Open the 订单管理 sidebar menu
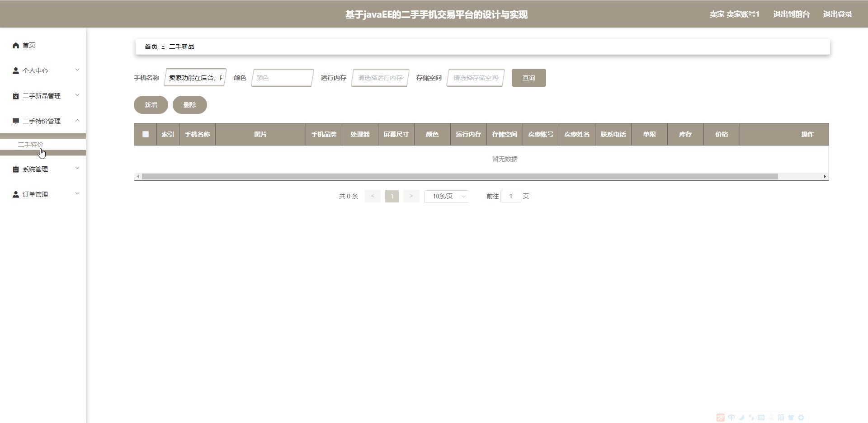This screenshot has width=868, height=423. (x=43, y=194)
